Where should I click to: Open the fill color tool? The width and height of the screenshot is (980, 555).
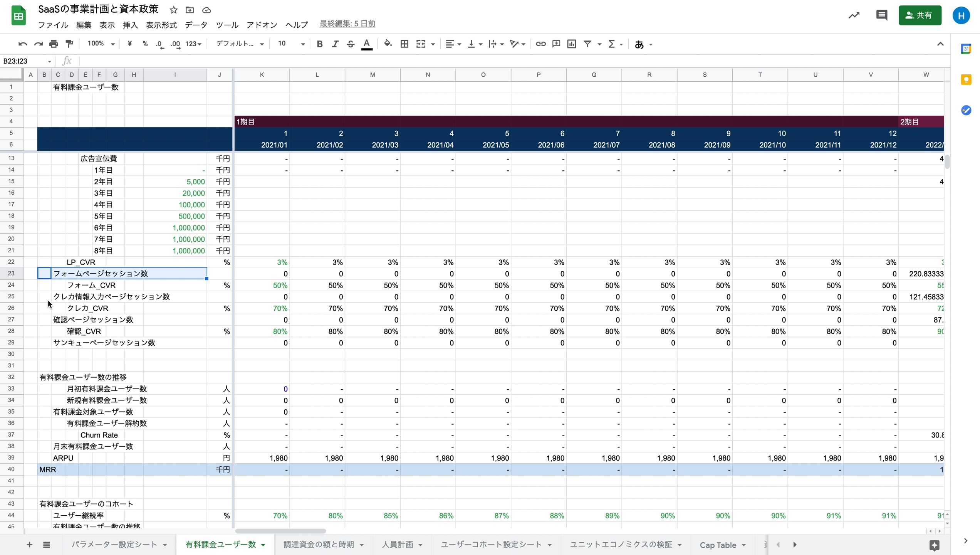coord(388,44)
